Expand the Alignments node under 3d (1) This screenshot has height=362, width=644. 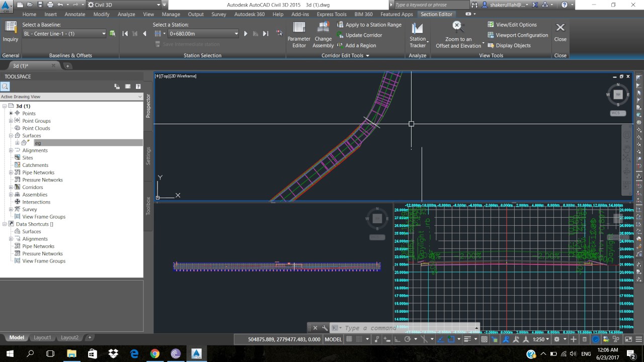[11, 150]
